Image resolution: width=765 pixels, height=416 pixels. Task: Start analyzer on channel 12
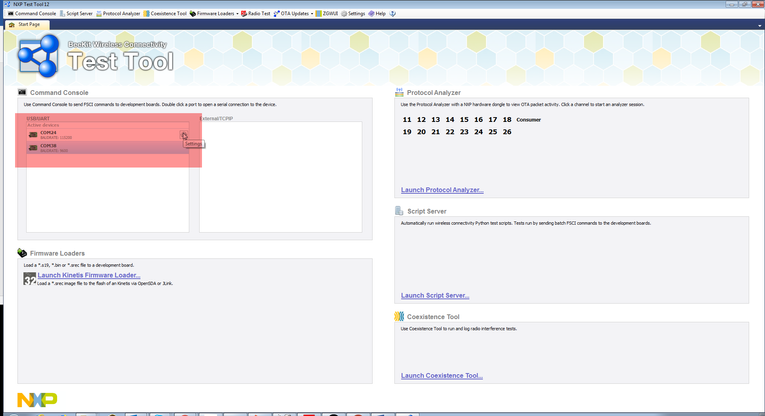click(x=422, y=119)
